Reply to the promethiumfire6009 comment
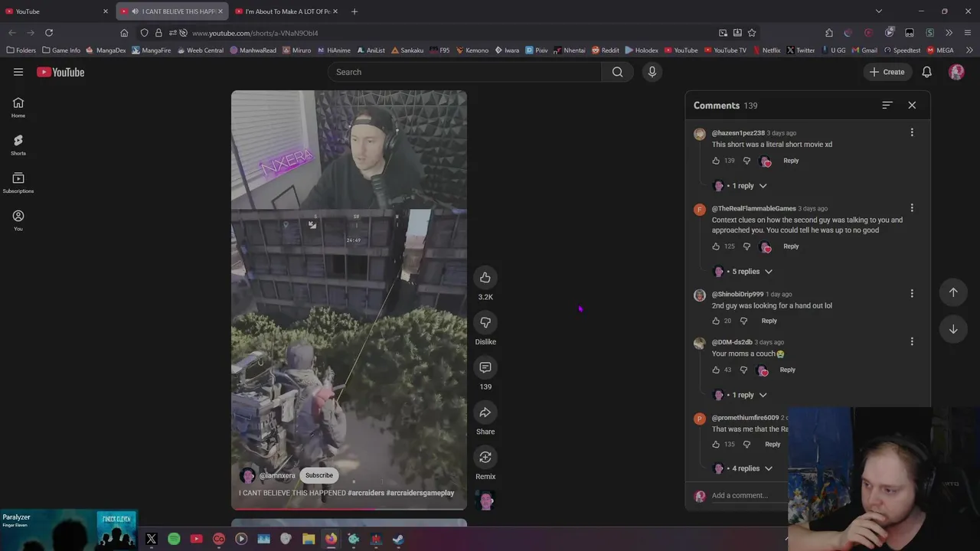This screenshot has width=980, height=551. (773, 444)
